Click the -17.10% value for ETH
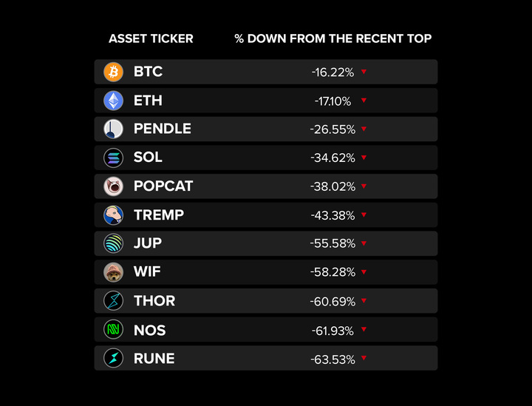The width and height of the screenshot is (532, 406). click(332, 101)
